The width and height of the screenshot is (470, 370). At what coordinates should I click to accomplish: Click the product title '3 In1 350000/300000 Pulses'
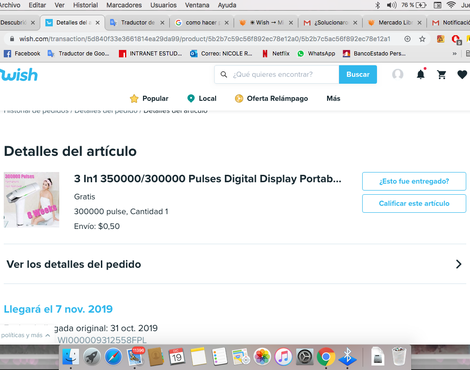207,179
